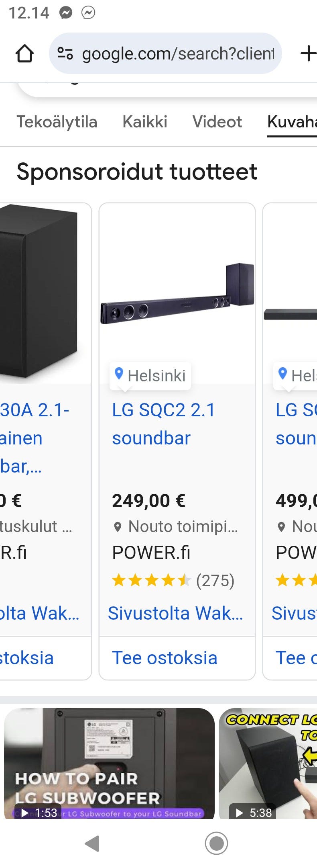Tap Helsinki location pin on SQC2 card
This screenshot has height=868, width=317.
click(119, 374)
